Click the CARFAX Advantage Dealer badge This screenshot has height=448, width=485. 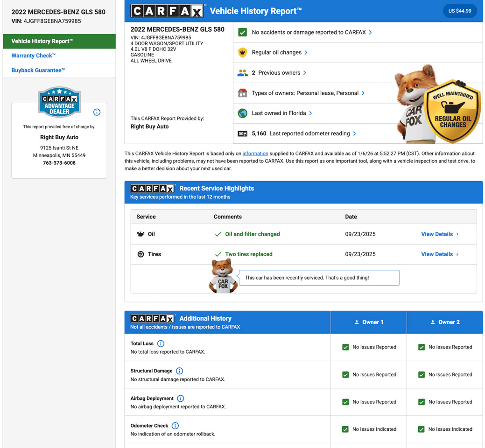[x=59, y=102]
